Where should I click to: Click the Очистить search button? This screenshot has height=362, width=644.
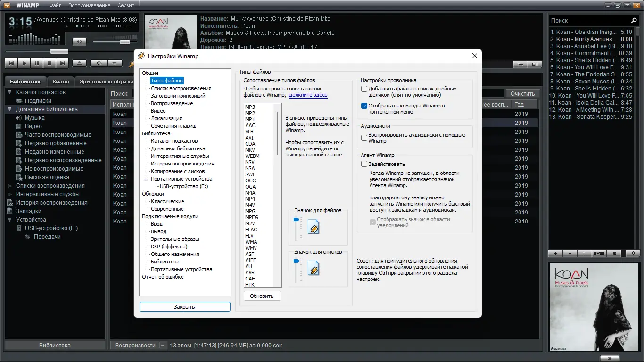pyautogui.click(x=523, y=94)
